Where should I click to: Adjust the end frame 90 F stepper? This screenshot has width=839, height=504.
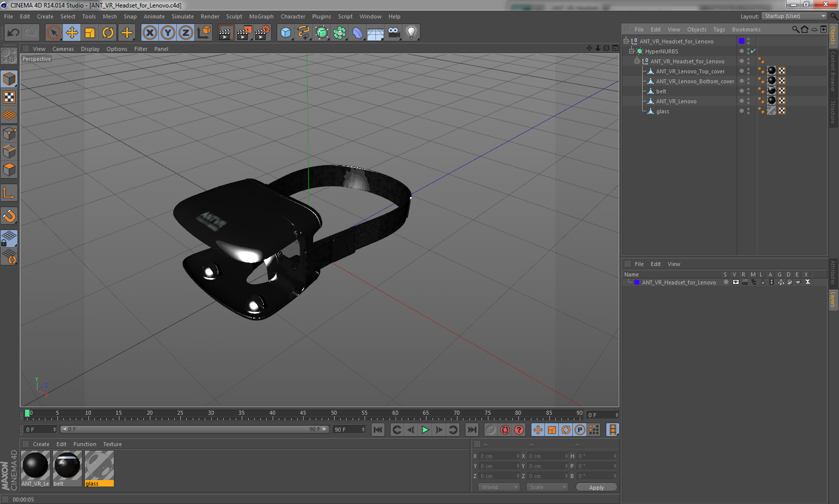[x=363, y=430]
